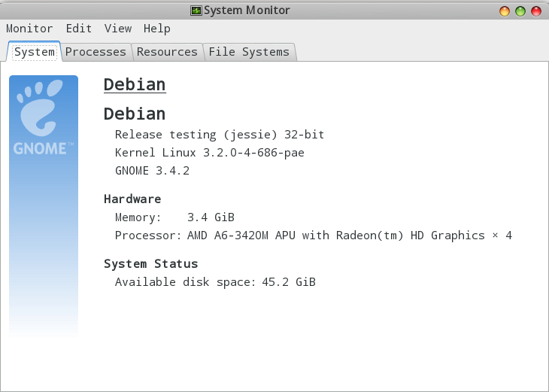Click the Hardware section heading
549x392 pixels.
(x=132, y=199)
